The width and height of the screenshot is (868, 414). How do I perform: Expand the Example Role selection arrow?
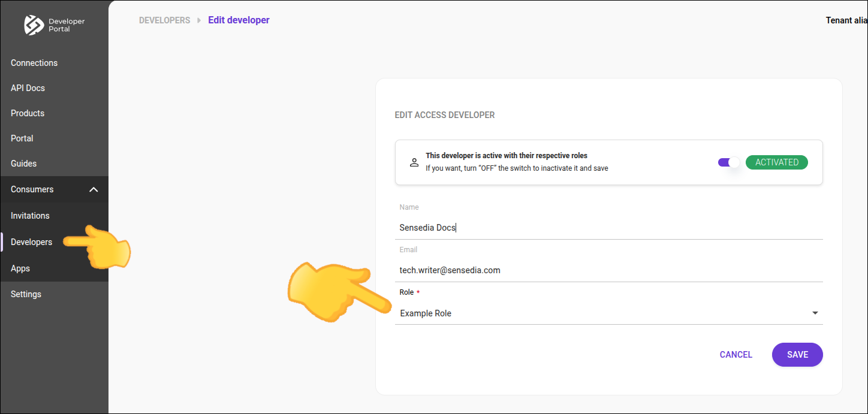pos(815,312)
